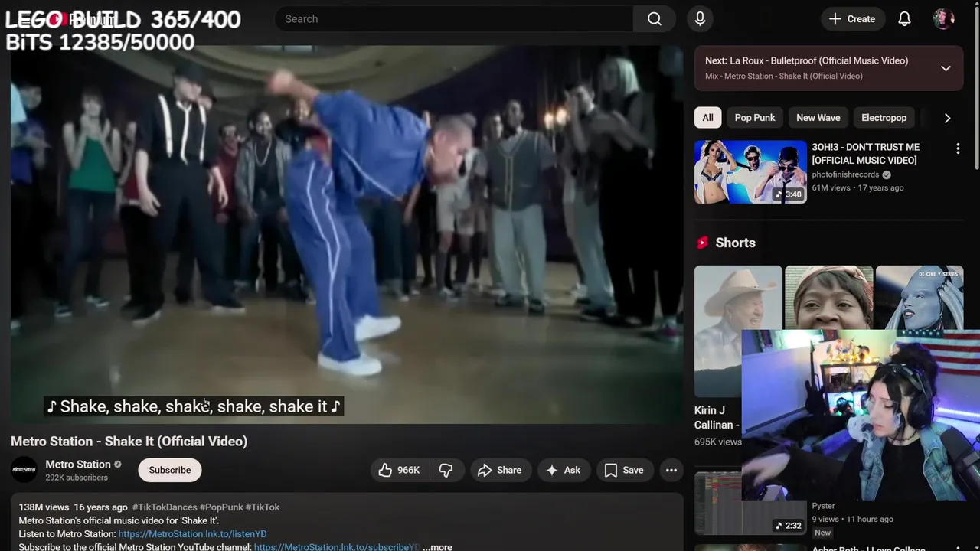Open Metro Station channel name link
This screenshot has height=551, width=980.
(x=78, y=464)
